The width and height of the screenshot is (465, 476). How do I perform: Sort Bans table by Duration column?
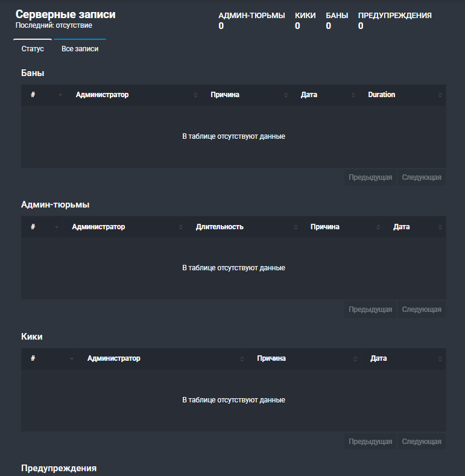click(402, 95)
